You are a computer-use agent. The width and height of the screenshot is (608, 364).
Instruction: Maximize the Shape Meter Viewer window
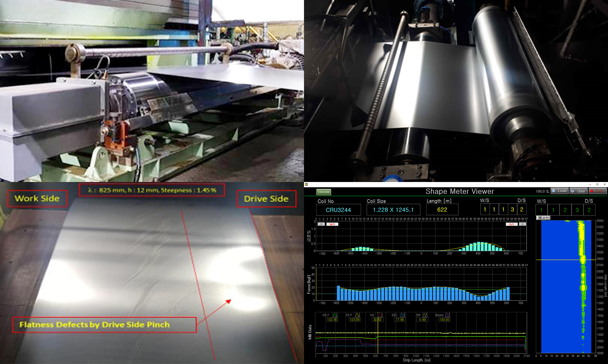597,184
